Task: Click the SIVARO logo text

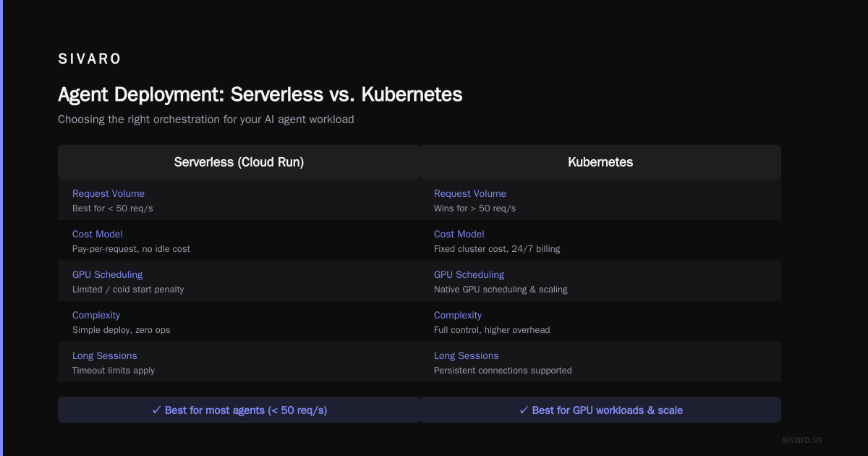Action: [90, 59]
